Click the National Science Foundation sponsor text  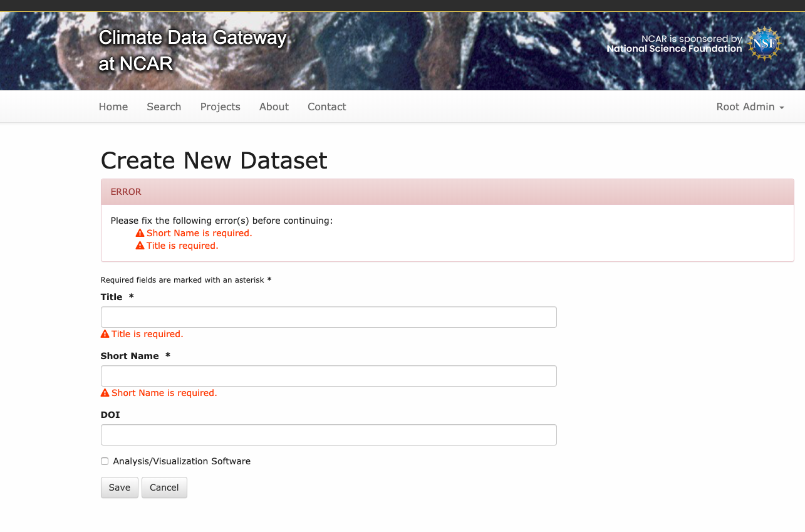click(674, 48)
